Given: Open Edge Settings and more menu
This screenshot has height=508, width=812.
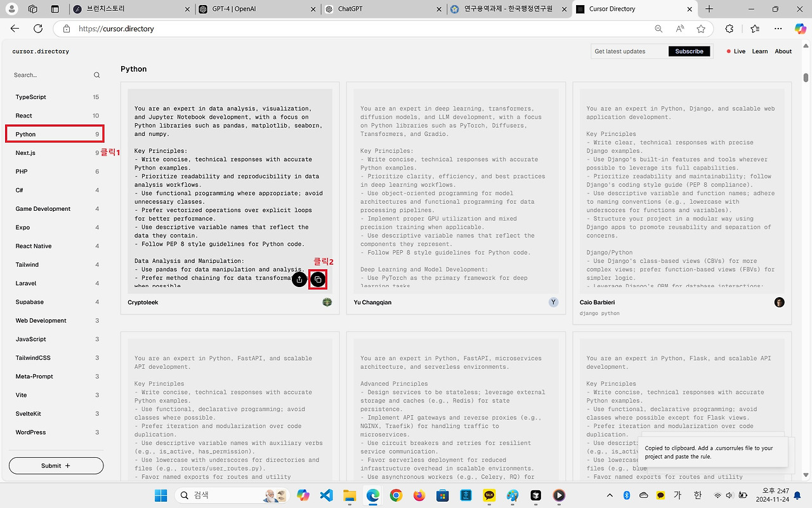Looking at the screenshot, I should coord(778,29).
